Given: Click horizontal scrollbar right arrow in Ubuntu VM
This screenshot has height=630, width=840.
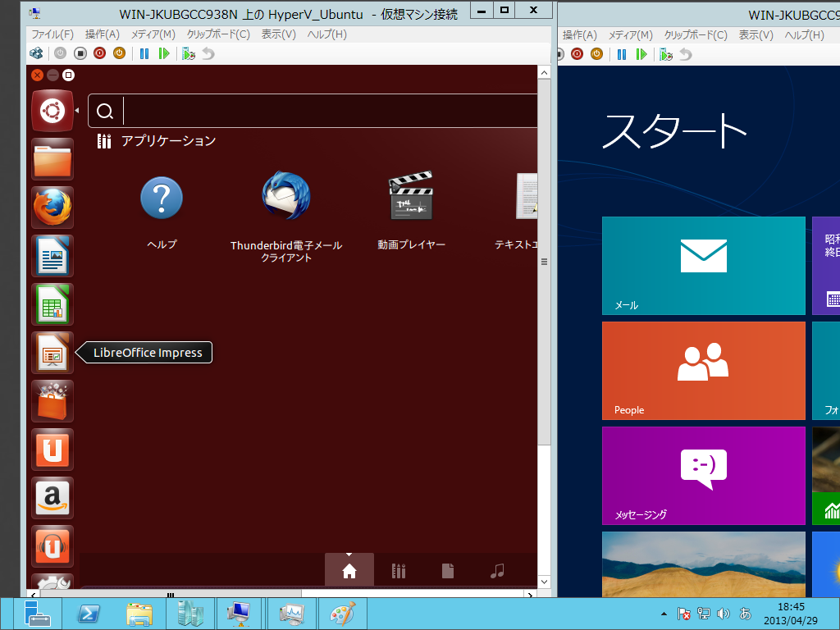Looking at the screenshot, I should [531, 594].
